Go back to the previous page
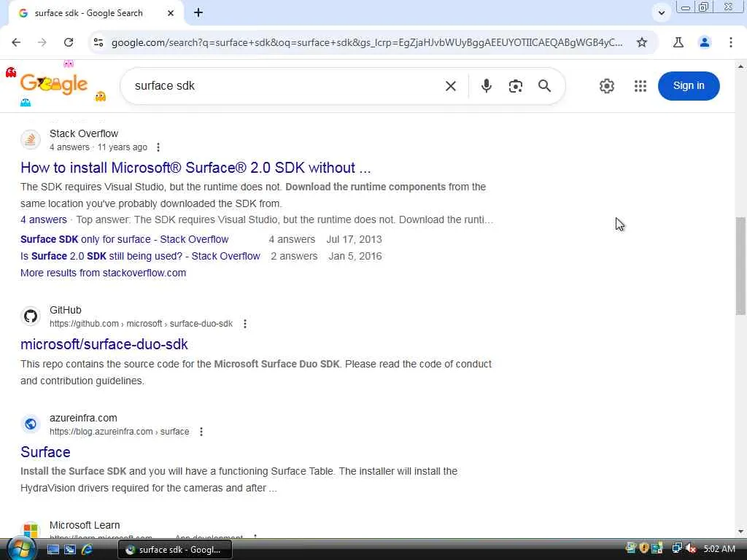The image size is (747, 560). point(16,42)
